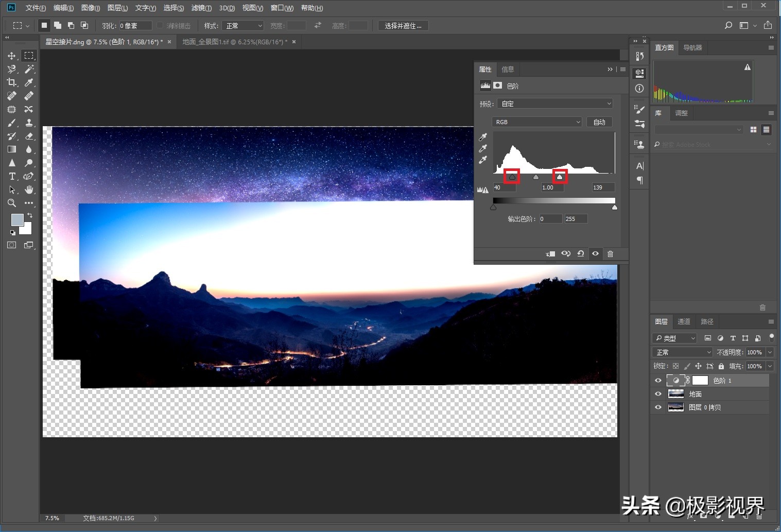Image resolution: width=781 pixels, height=532 pixels.
Task: Switch to the 通道 tab
Action: pyautogui.click(x=684, y=321)
